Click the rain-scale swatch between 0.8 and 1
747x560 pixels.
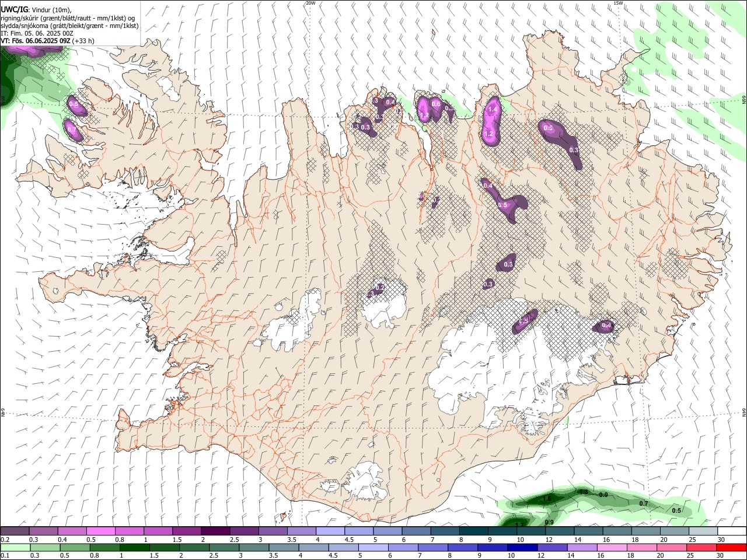pyautogui.click(x=104, y=547)
